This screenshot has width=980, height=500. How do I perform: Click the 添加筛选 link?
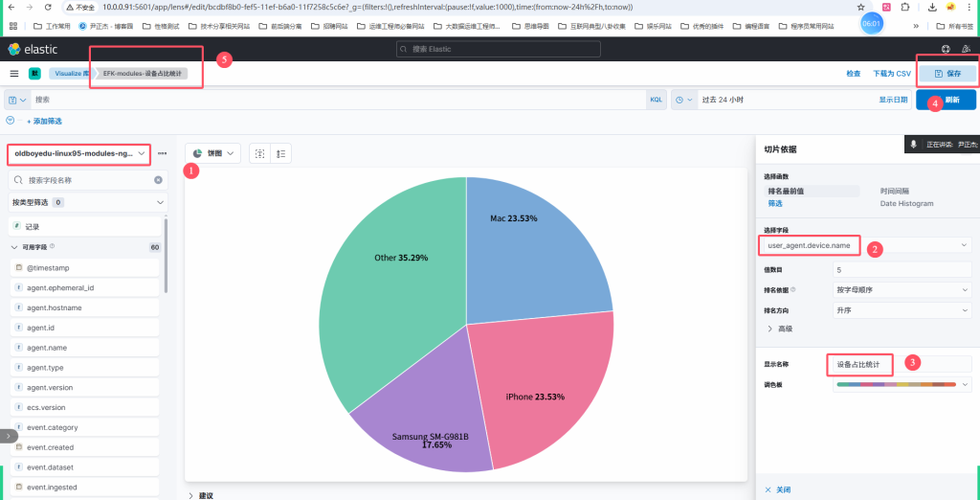click(47, 122)
